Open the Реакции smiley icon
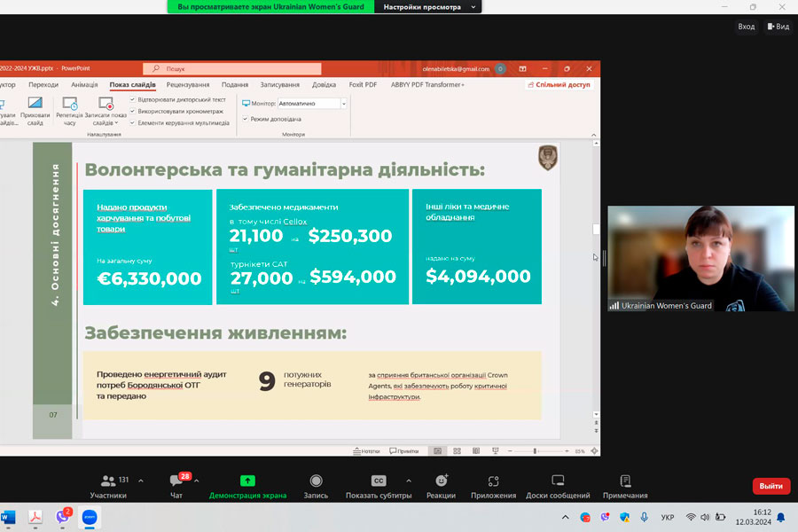The image size is (798, 532). [x=442, y=481]
